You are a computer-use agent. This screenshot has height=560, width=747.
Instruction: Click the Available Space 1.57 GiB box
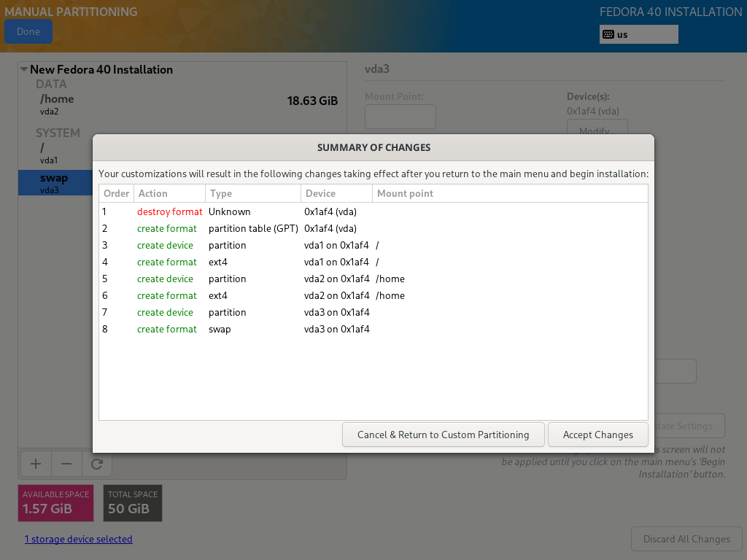click(55, 503)
